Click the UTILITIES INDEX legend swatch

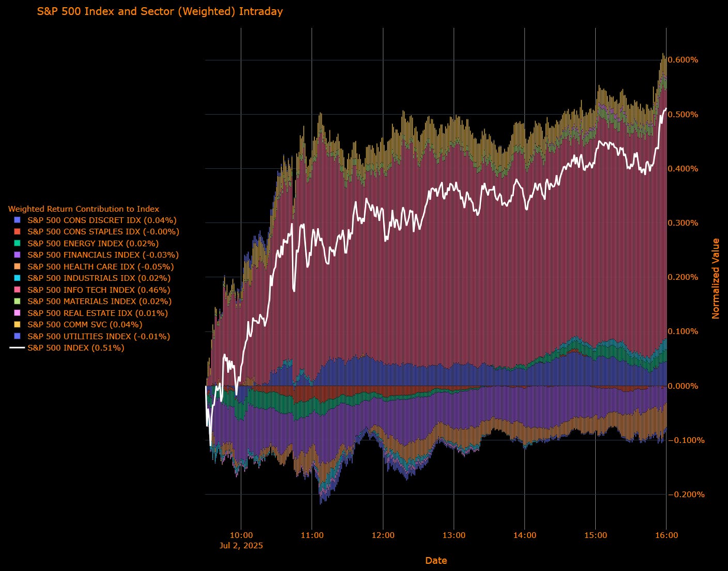click(x=17, y=336)
